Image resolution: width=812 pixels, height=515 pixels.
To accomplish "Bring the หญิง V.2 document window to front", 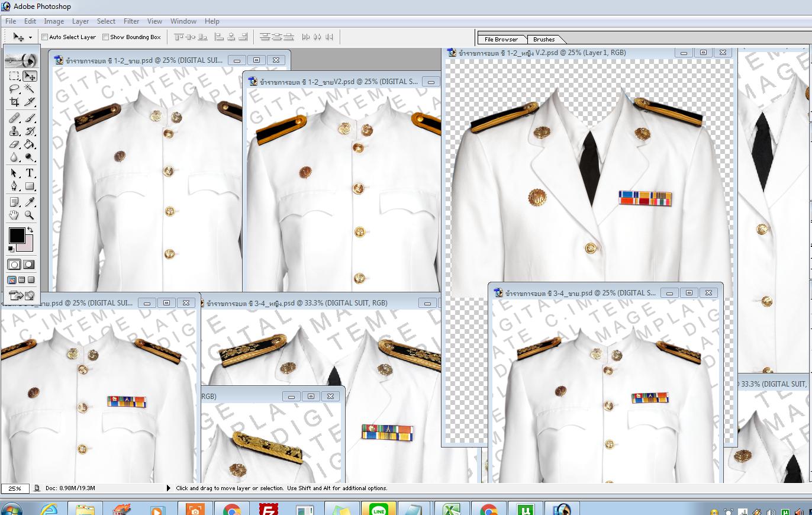I will tap(562, 52).
